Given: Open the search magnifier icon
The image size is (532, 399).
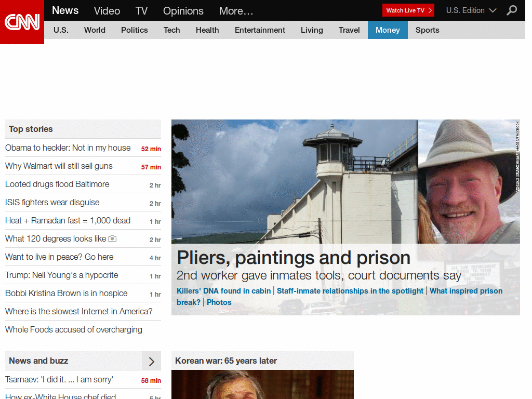Looking at the screenshot, I should pos(511,10).
